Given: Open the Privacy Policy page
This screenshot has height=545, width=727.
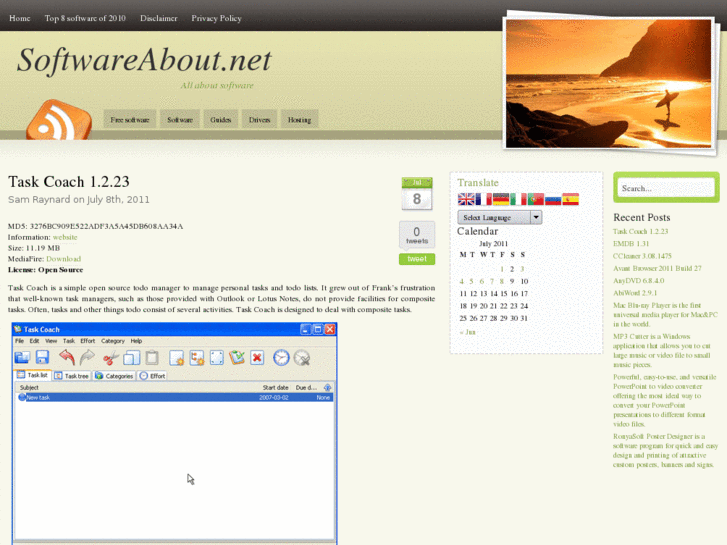Looking at the screenshot, I should [x=217, y=19].
